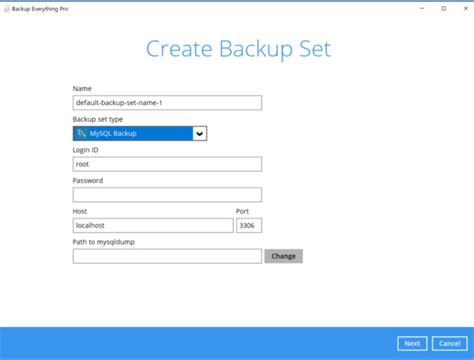This screenshot has height=360, width=474.
Task: Maximize the Backup Everything Pro window
Action: point(444,8)
